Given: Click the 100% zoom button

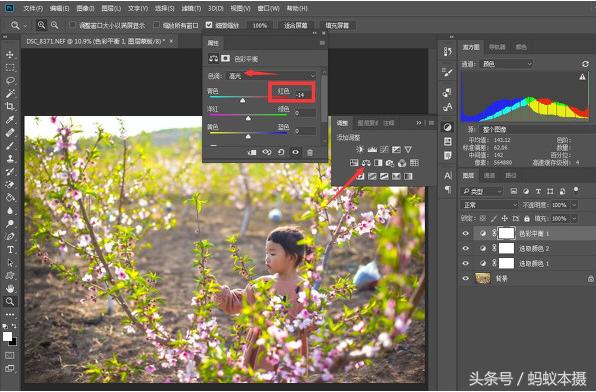Looking at the screenshot, I should tap(260, 25).
